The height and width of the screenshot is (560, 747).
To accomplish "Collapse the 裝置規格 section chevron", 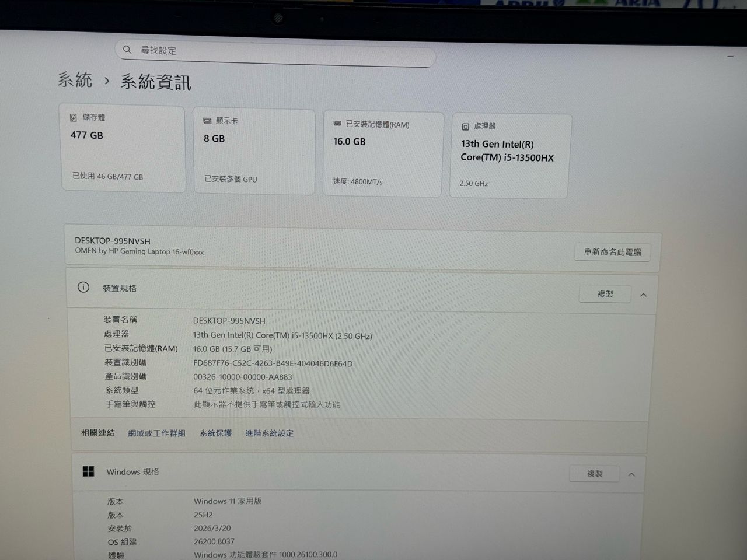I will coord(643,295).
